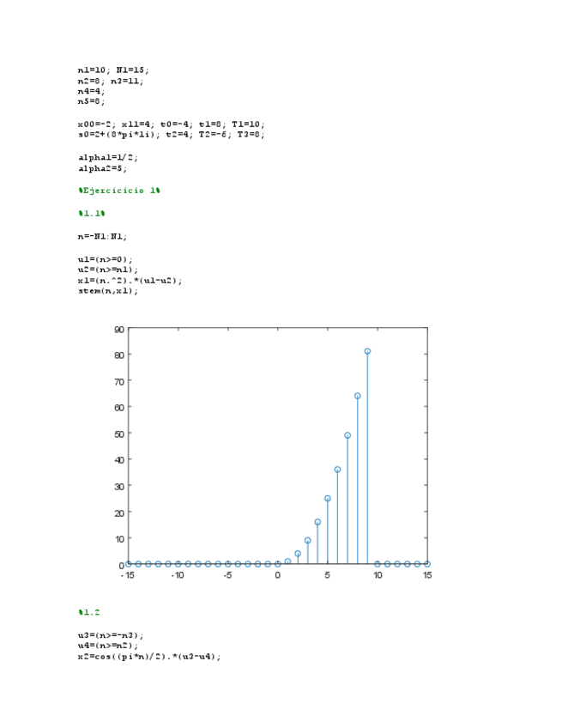Place cursor on the n1=10; N1=15; line
562x728 pixels.
tap(113, 70)
